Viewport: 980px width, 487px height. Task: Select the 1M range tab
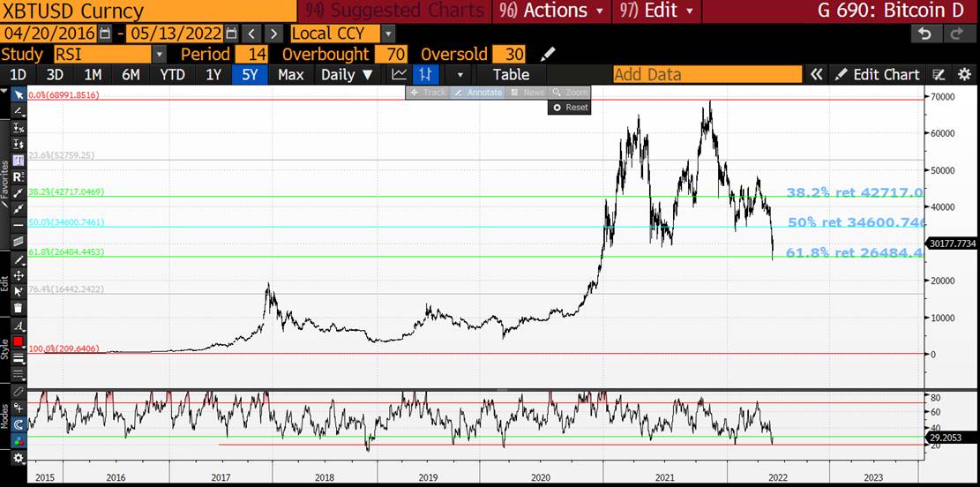(x=94, y=75)
